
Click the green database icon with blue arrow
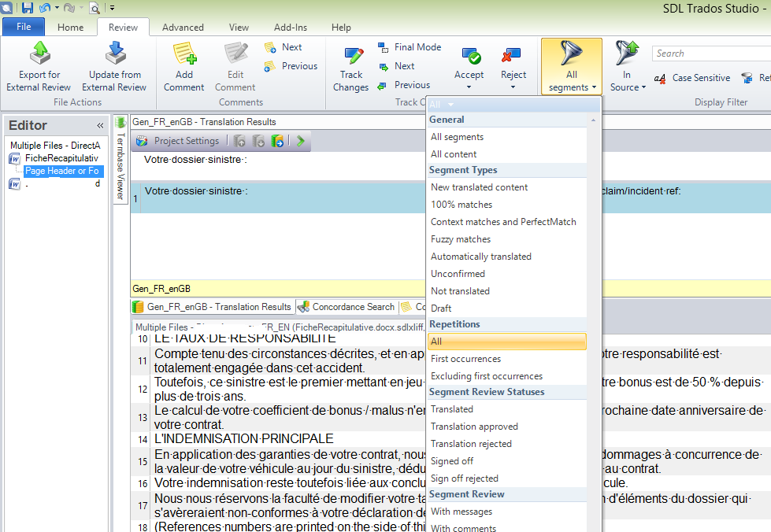pos(277,142)
